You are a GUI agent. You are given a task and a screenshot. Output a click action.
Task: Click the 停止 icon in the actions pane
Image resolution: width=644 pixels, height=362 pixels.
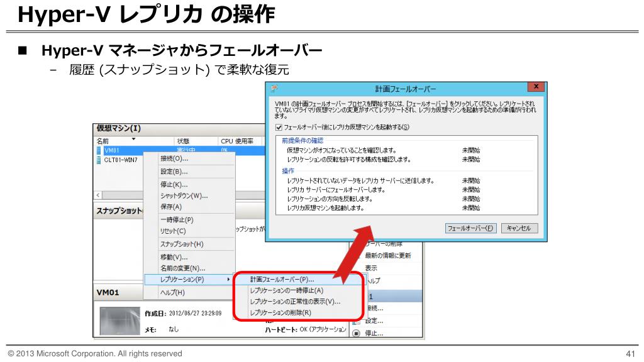coord(357,333)
